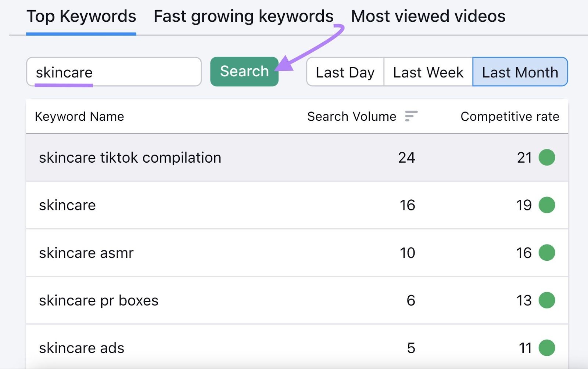This screenshot has width=588, height=369.
Task: Click the Search Volume sort icon
Action: [411, 116]
